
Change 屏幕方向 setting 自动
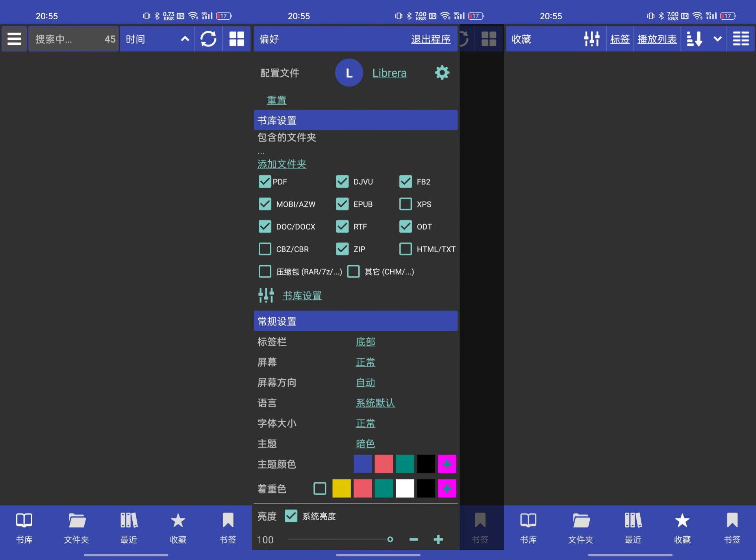point(365,383)
